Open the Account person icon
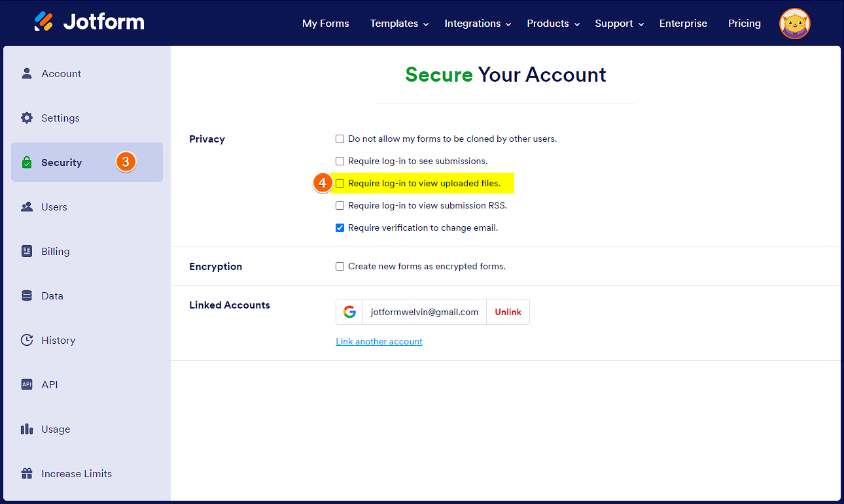This screenshot has width=844, height=504. [x=27, y=73]
